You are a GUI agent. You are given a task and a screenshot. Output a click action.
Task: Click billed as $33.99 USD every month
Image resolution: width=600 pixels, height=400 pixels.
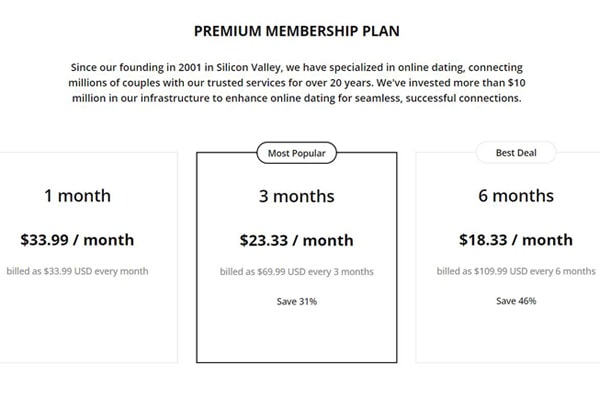coord(77,271)
